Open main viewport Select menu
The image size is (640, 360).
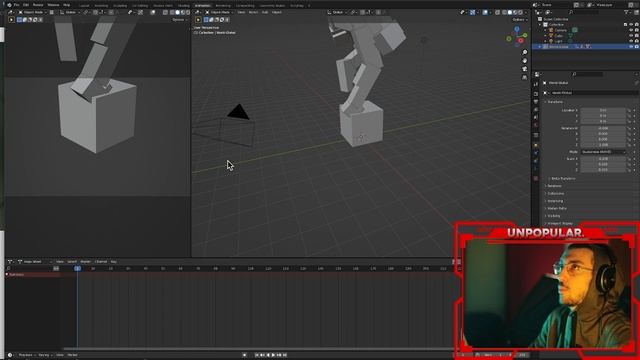253,12
